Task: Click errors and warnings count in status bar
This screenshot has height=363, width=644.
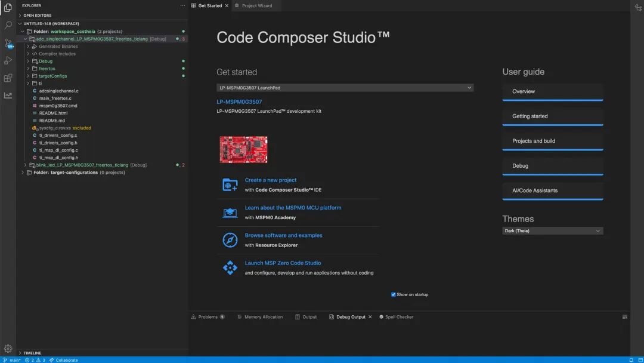Action: [x=35, y=360]
